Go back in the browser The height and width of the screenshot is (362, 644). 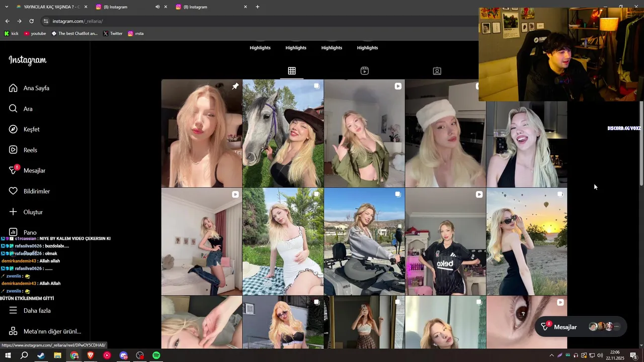[x=7, y=21]
